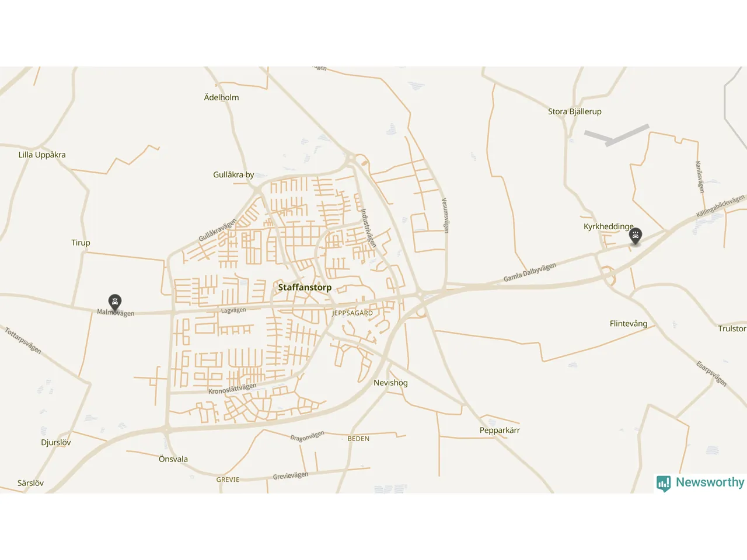Screen dimensions: 747x560
Task: Click the Lilla Uppåkra place label
Action: [x=42, y=155]
